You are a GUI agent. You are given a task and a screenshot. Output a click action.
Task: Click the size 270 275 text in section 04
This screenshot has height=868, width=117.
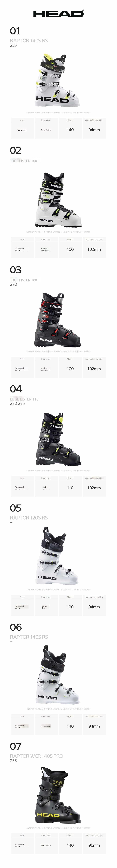click(x=17, y=403)
